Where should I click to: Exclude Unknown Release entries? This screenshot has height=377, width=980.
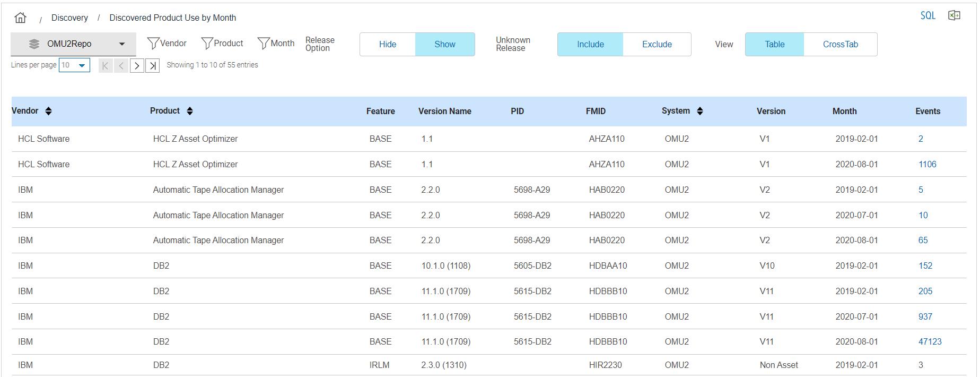click(657, 45)
